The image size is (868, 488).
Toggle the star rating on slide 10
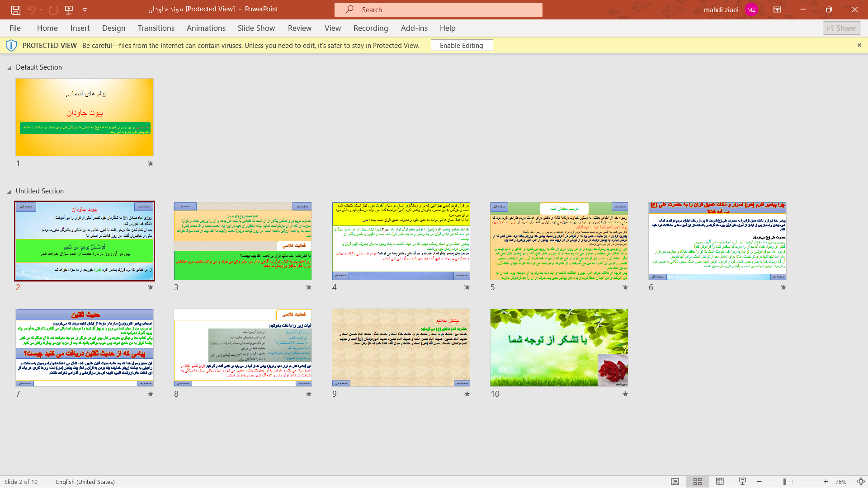pos(625,394)
